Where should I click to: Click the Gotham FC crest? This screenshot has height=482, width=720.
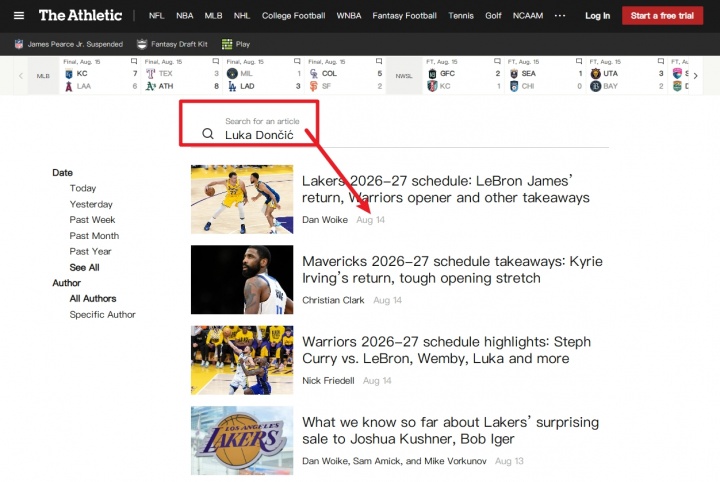[432, 73]
